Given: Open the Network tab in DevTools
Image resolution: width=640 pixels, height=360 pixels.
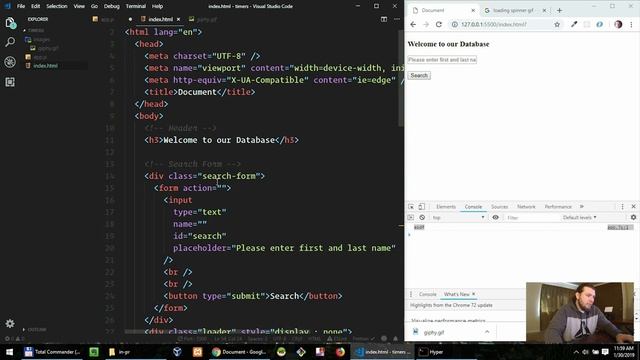Looking at the screenshot, I should 526,207.
